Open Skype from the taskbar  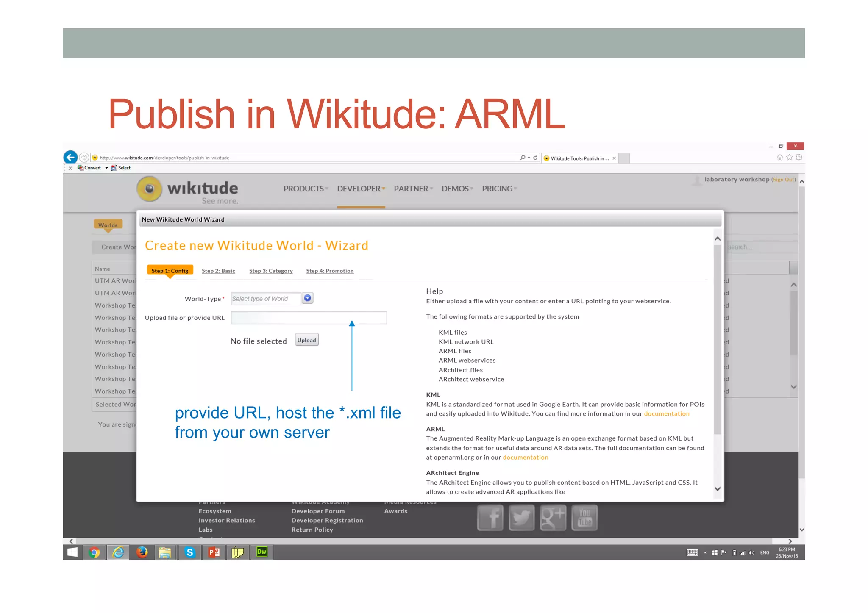coord(190,552)
